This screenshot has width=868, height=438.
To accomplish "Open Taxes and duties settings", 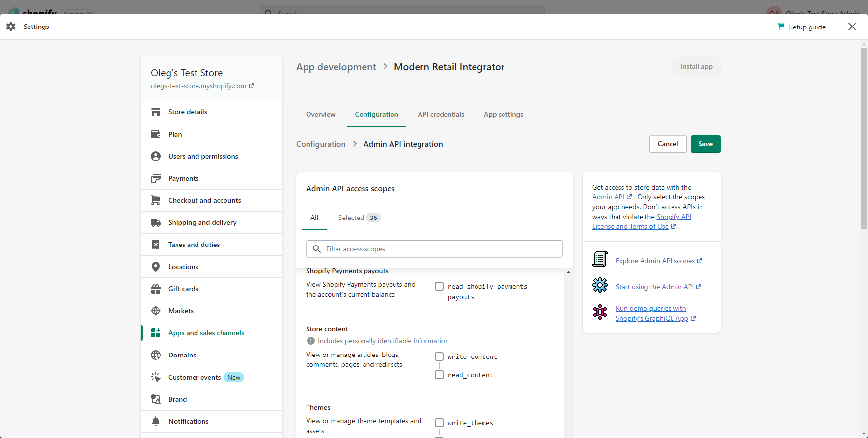I will pyautogui.click(x=212, y=245).
